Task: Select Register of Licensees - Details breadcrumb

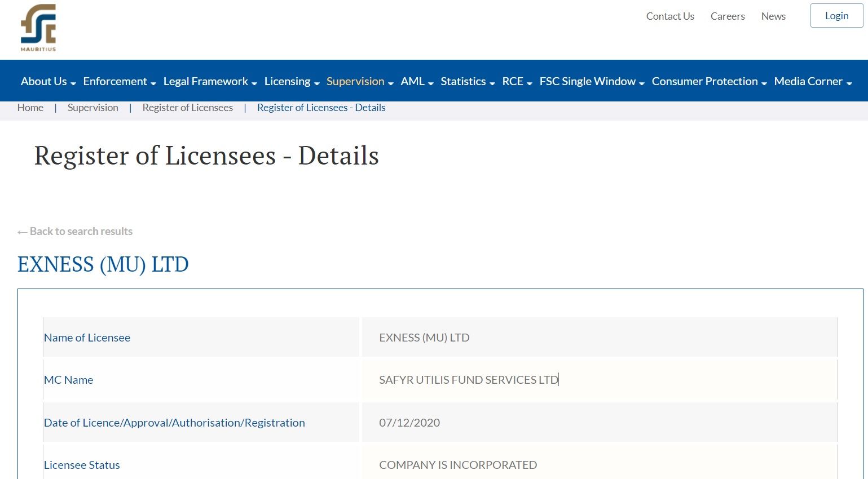Action: click(321, 108)
